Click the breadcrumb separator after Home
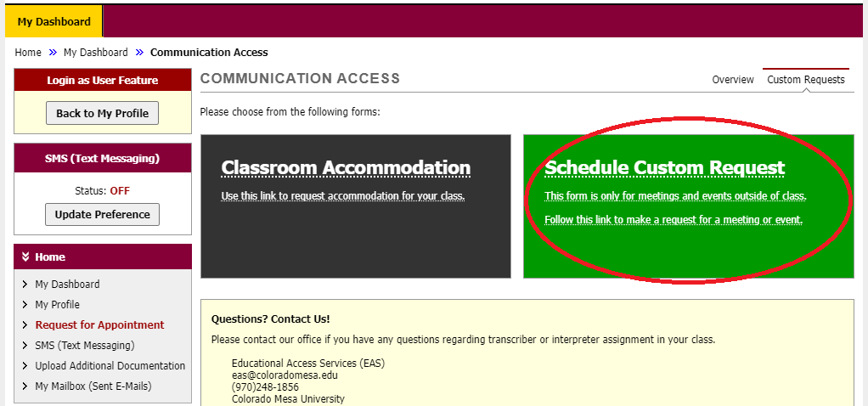Image resolution: width=868 pixels, height=406 pixels. (x=53, y=53)
